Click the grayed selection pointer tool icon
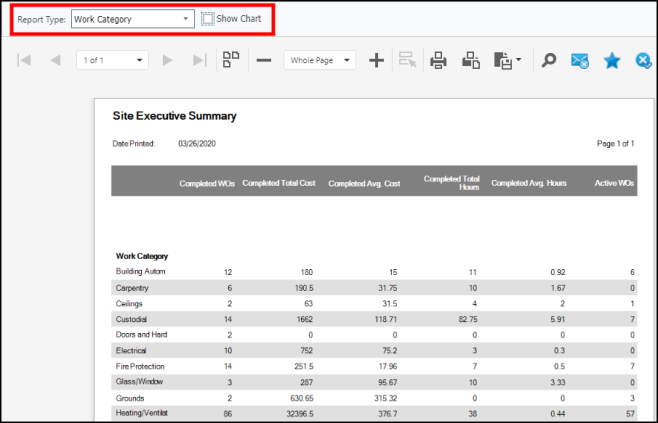 tap(407, 60)
